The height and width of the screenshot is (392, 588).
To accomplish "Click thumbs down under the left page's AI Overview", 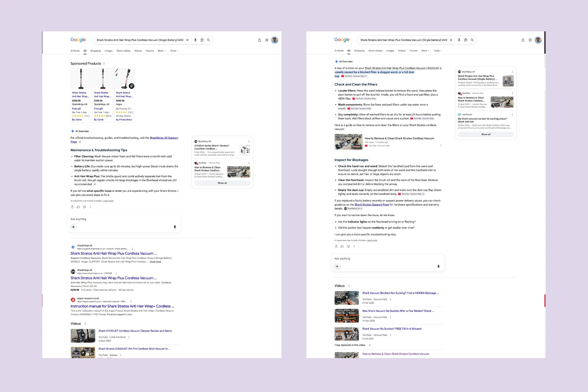I will click(84, 207).
